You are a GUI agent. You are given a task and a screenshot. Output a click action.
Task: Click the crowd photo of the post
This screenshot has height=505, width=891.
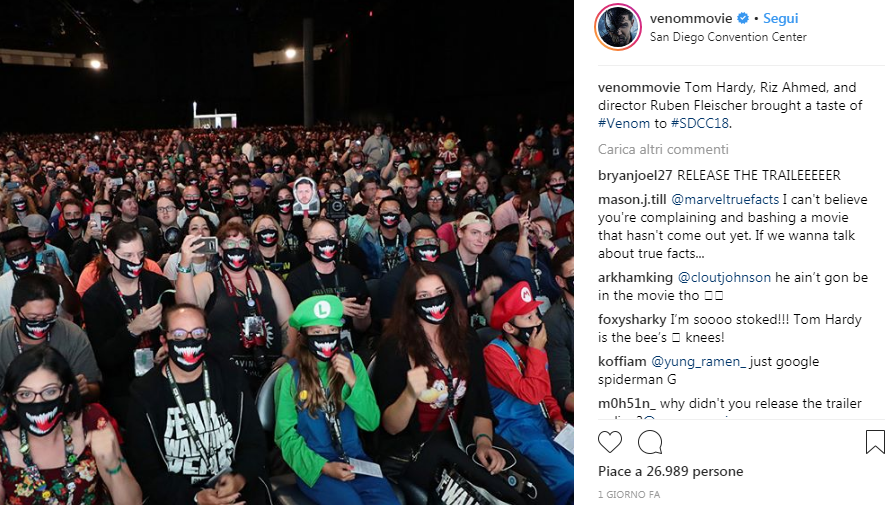[x=287, y=252]
